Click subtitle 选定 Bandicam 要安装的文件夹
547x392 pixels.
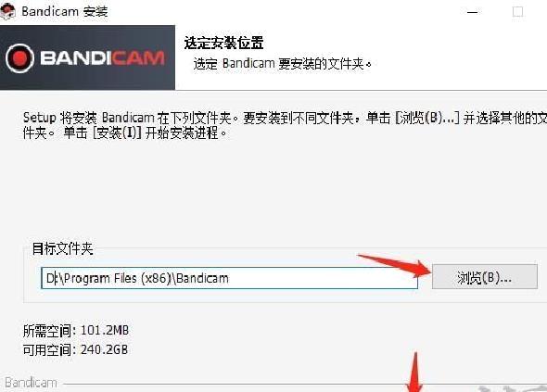tap(282, 64)
